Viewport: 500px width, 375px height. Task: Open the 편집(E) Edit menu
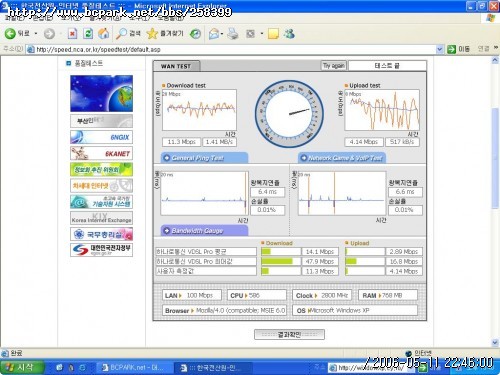coord(42,18)
